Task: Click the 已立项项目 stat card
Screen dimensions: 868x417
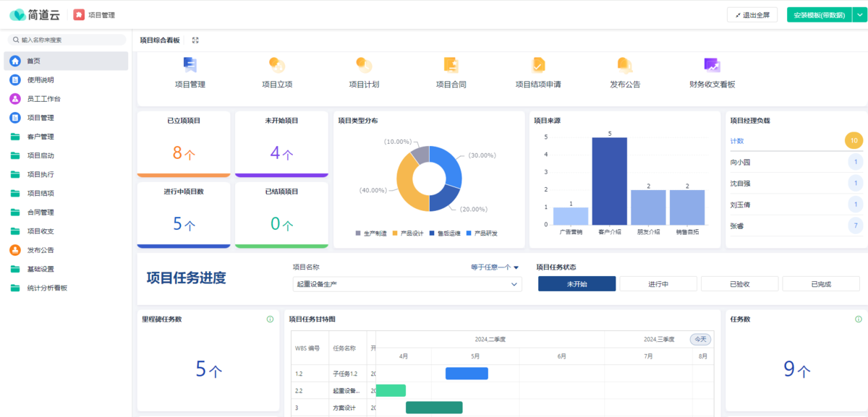Action: click(x=184, y=144)
